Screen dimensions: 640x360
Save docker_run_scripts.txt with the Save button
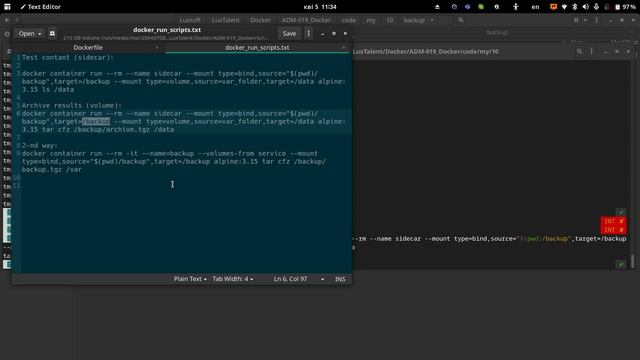click(x=289, y=33)
